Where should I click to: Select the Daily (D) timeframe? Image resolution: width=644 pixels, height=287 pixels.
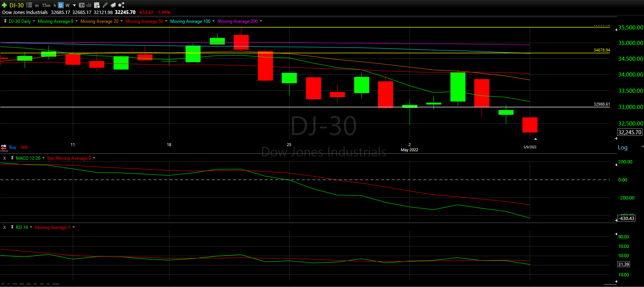click(x=61, y=5)
